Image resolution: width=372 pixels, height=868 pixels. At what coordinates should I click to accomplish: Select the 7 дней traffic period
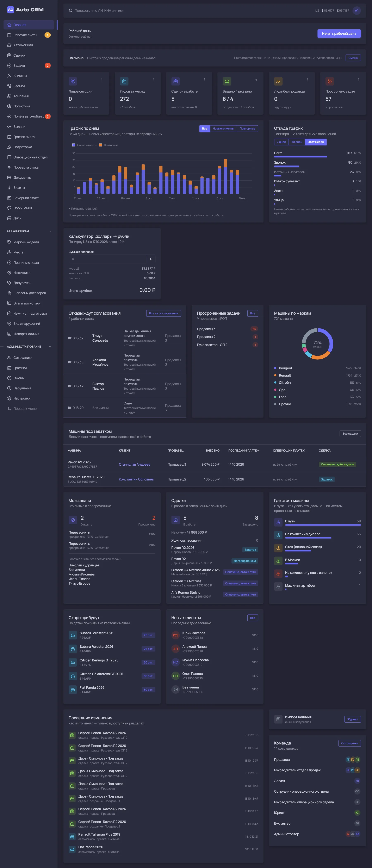(x=281, y=142)
